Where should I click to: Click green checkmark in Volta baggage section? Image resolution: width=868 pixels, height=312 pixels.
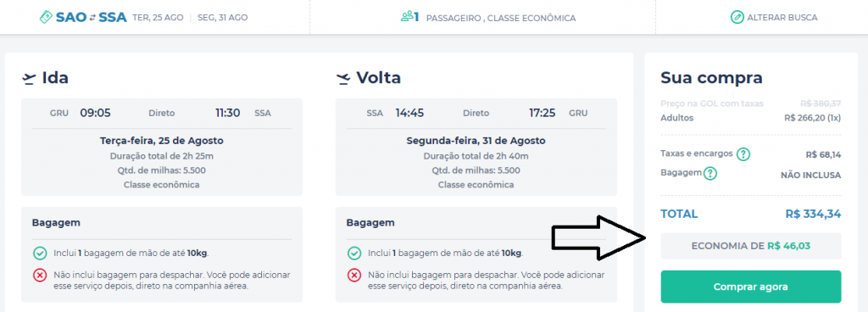coord(354,253)
